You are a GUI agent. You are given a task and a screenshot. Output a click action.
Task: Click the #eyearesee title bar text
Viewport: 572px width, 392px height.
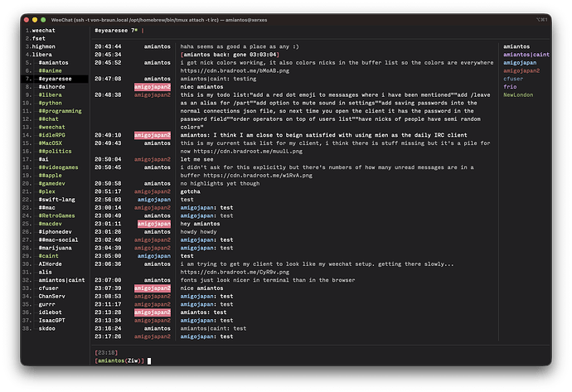click(111, 31)
